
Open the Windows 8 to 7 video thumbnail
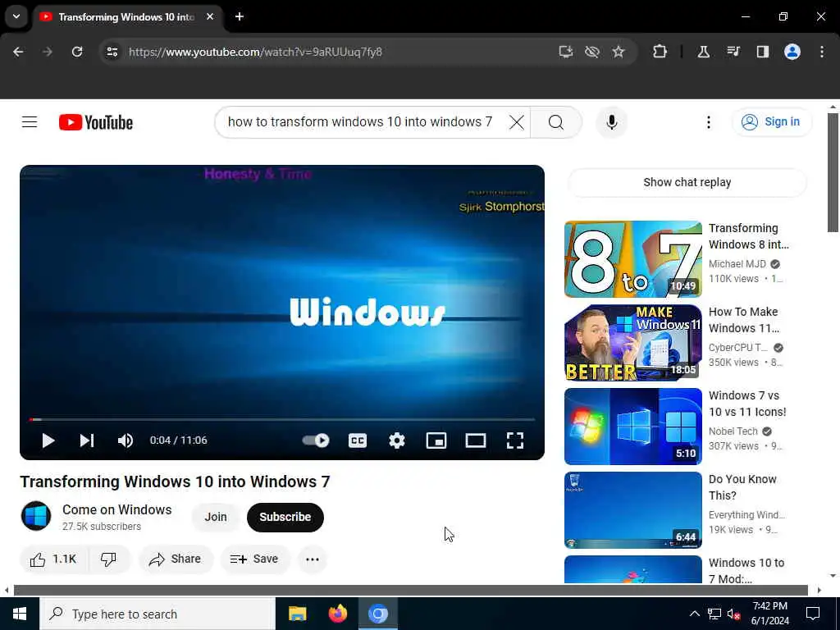(x=632, y=258)
